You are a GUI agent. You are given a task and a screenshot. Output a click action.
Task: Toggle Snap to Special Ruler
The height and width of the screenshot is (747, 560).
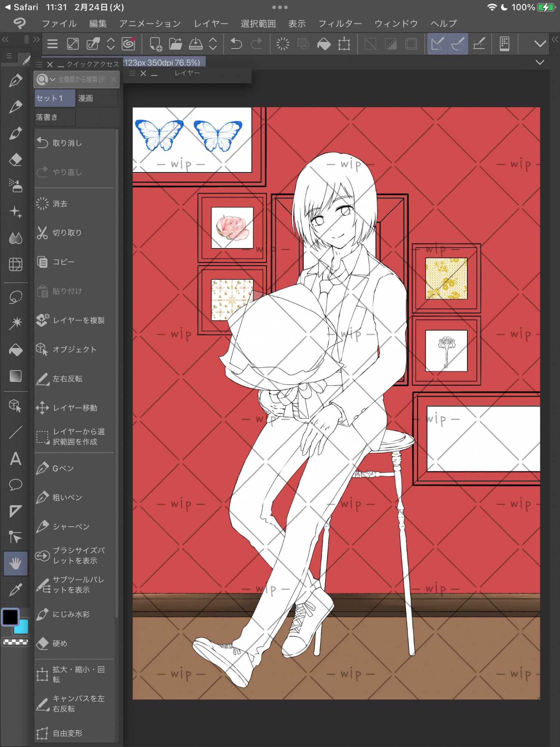pyautogui.click(x=458, y=44)
